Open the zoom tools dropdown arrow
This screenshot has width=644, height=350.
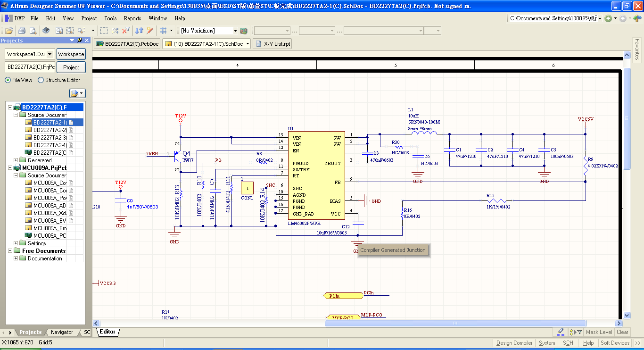click(x=93, y=31)
